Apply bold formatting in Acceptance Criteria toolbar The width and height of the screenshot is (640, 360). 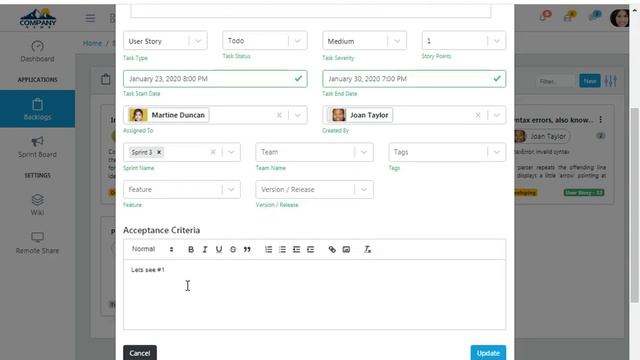click(x=191, y=249)
